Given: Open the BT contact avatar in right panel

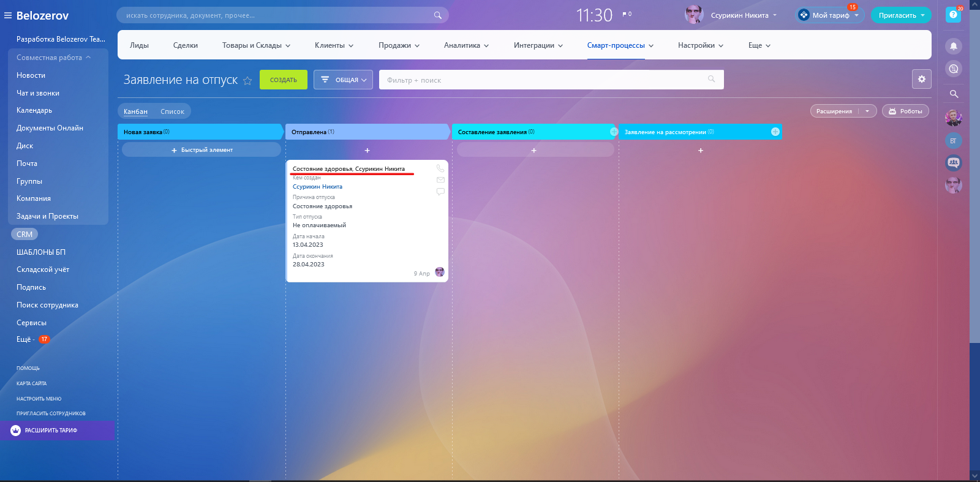Looking at the screenshot, I should tap(953, 141).
